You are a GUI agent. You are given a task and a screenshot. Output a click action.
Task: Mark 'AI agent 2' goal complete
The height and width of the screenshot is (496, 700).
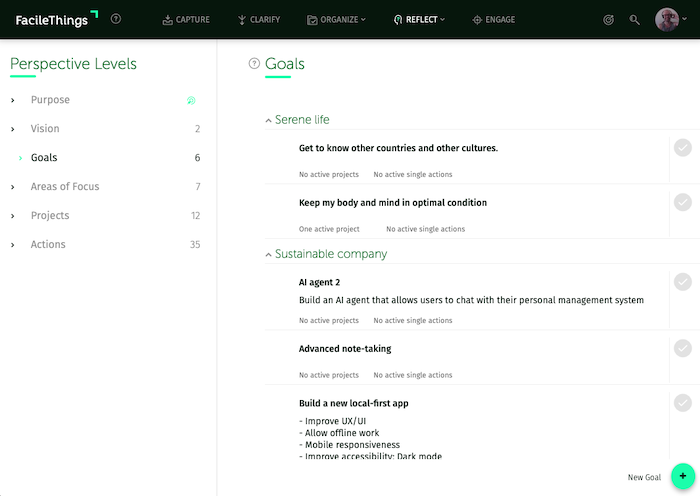click(x=683, y=282)
